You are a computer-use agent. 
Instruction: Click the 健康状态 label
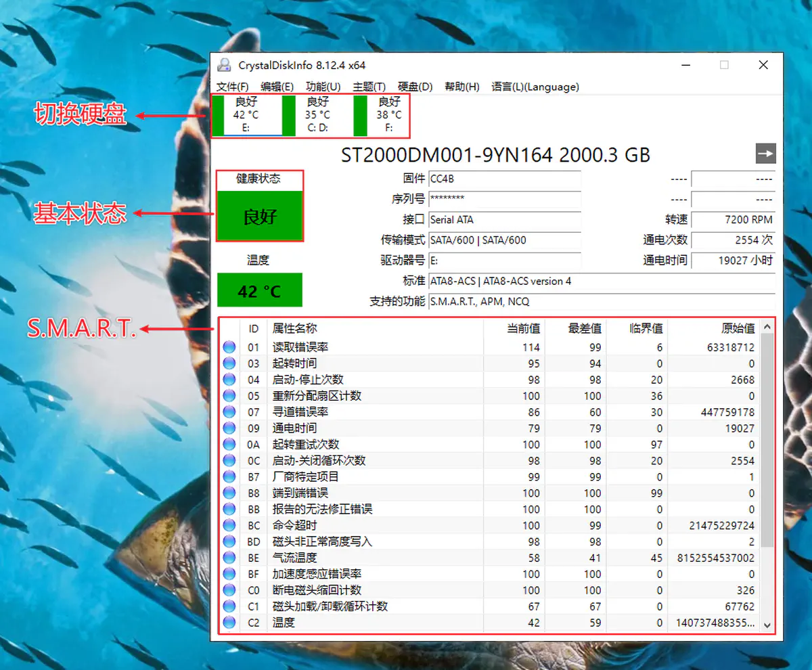[258, 179]
